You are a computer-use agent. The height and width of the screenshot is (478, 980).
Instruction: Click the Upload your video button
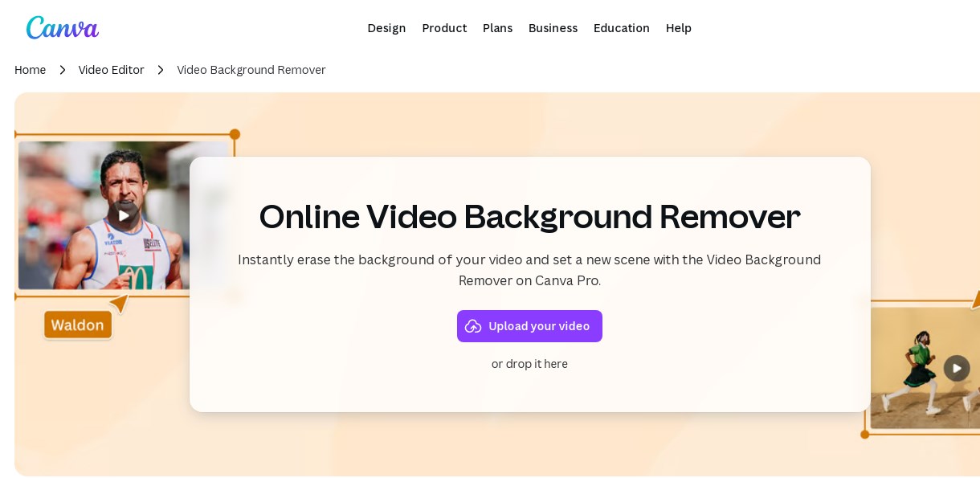pos(529,326)
